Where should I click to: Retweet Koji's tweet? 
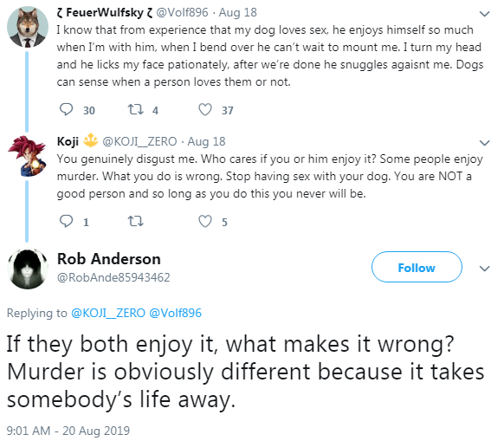point(135,221)
